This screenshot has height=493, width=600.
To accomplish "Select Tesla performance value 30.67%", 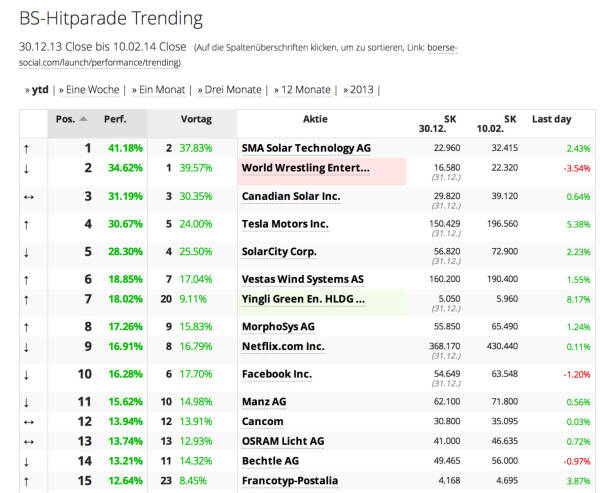I will coord(126,224).
